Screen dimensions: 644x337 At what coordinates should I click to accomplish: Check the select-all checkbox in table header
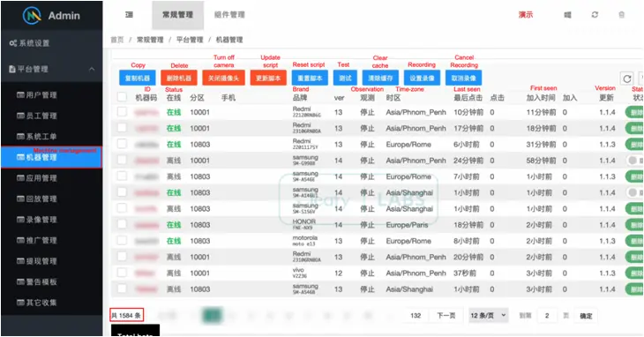[122, 97]
